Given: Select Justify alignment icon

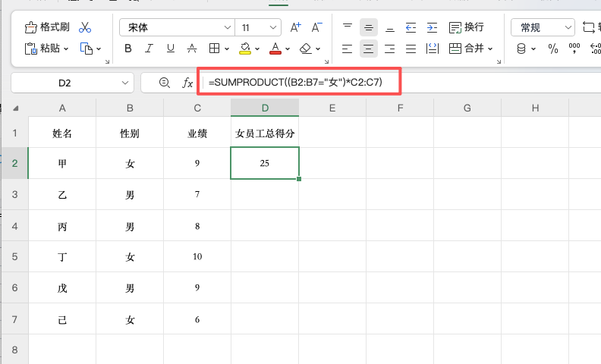Looking at the screenshot, I should (411, 49).
